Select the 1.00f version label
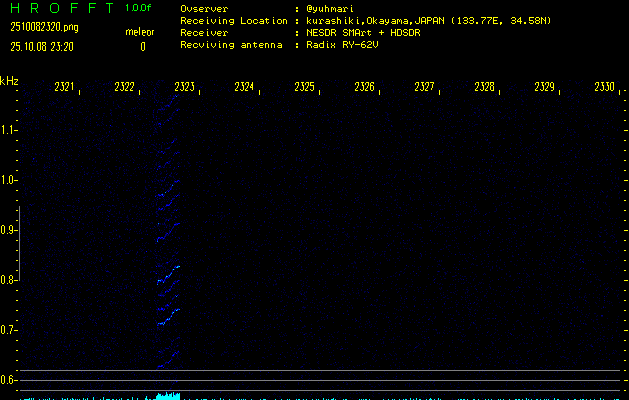The width and height of the screenshot is (629, 400). 140,8
